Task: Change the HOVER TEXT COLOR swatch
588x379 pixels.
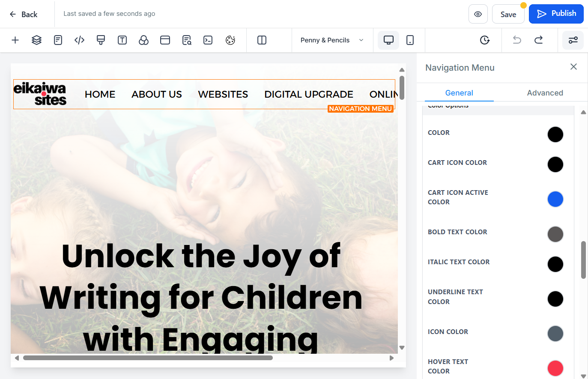Action: [x=555, y=368]
